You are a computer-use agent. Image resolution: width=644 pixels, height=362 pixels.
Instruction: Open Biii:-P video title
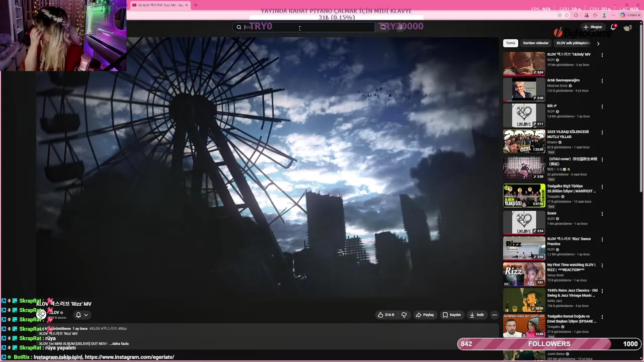coord(552,106)
